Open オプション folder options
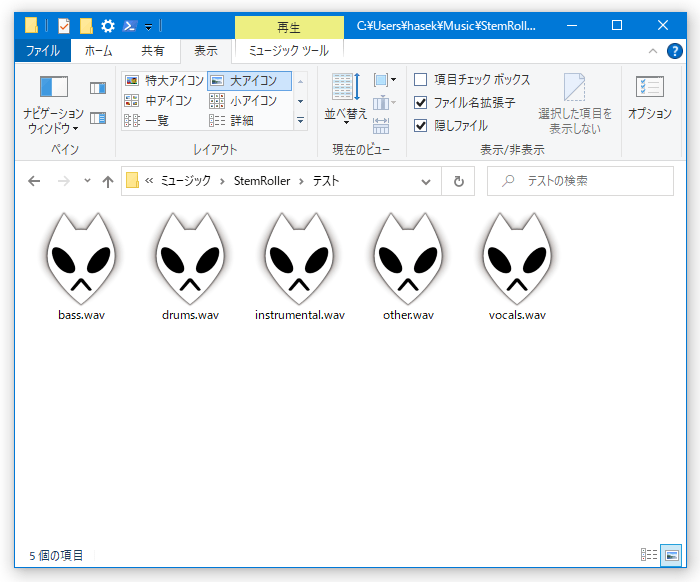 coord(650,98)
